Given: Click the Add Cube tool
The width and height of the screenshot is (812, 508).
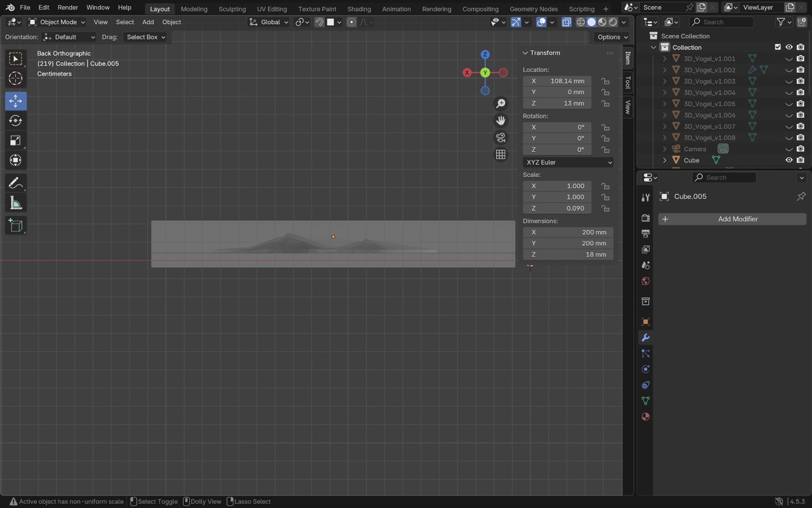Looking at the screenshot, I should click(x=15, y=225).
